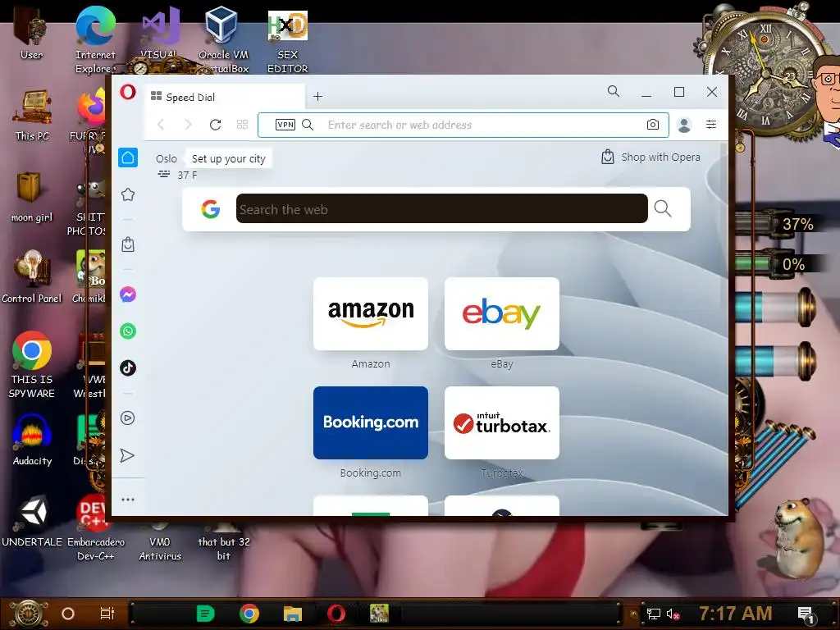Open the notification center icon
The height and width of the screenshot is (630, 840).
pyautogui.click(x=806, y=615)
